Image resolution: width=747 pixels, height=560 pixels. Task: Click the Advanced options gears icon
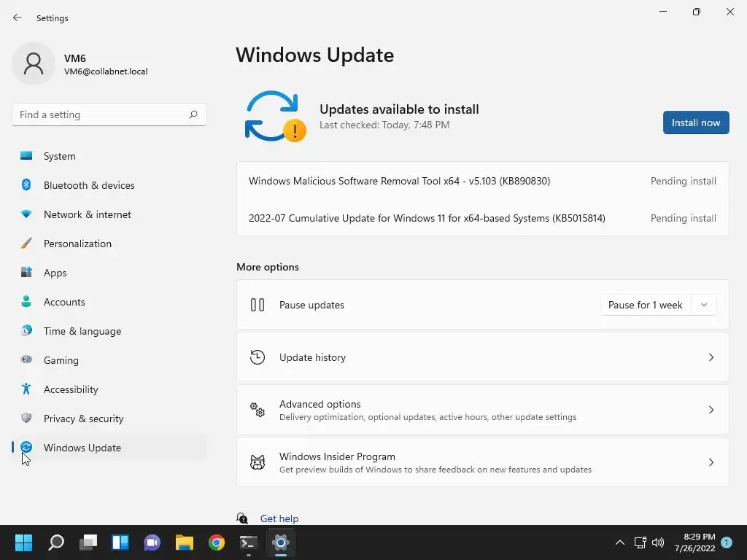[x=258, y=410]
